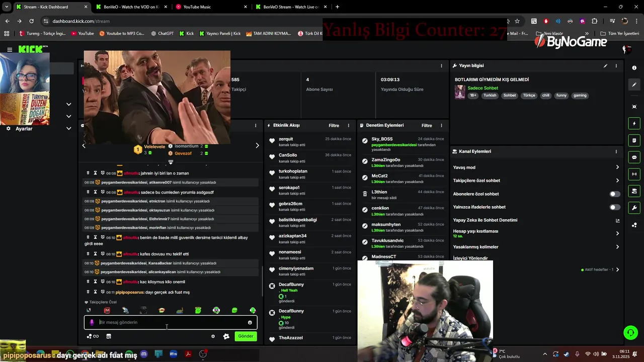Reload the page in Chrome
Screen dimensions: 644x362
tap(31, 21)
